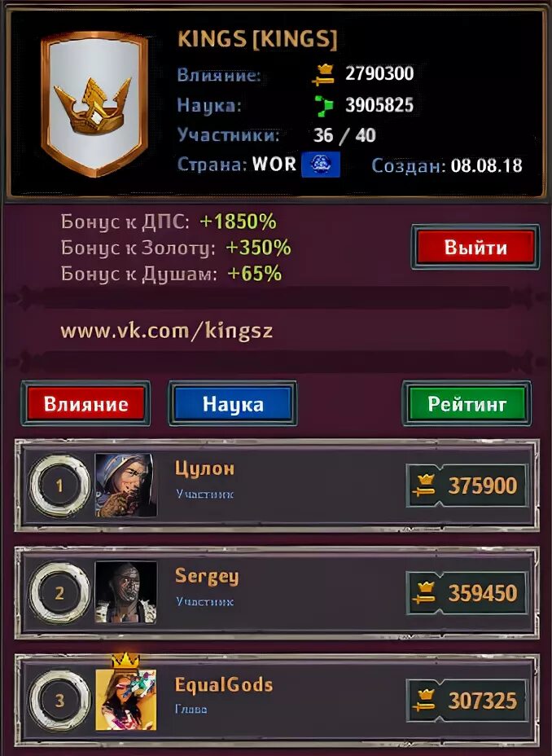Click the crown icon next to 359450
The image size is (552, 756).
(x=424, y=593)
